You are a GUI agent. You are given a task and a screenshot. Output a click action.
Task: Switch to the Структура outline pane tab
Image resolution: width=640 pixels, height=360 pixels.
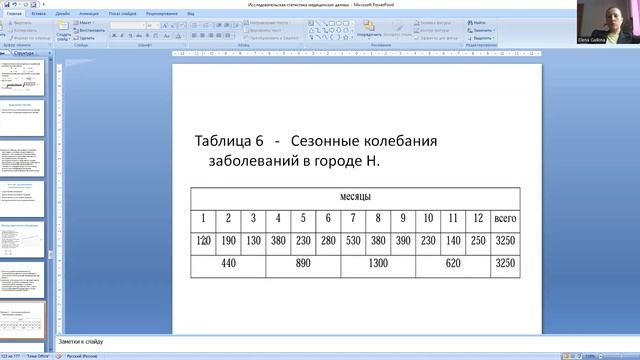pyautogui.click(x=24, y=53)
